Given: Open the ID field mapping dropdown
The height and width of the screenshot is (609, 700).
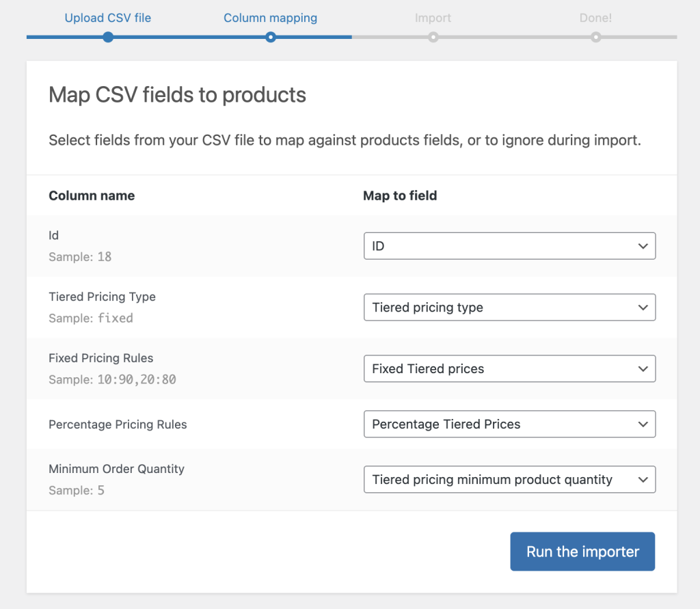Looking at the screenshot, I should click(509, 246).
